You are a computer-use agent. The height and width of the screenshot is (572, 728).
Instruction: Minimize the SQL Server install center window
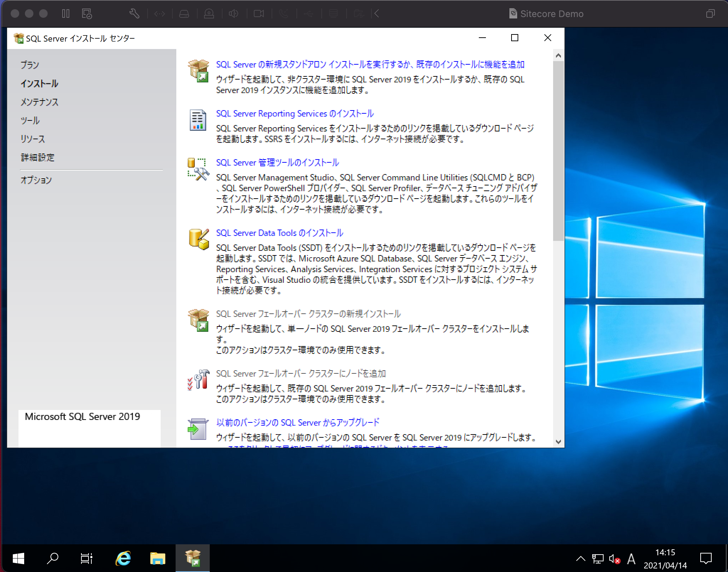482,38
